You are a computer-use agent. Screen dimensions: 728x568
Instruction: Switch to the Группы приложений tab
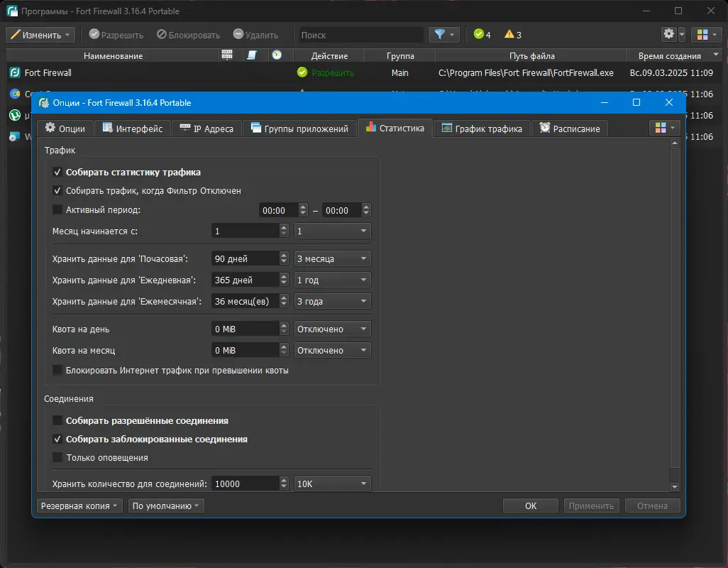pos(300,129)
